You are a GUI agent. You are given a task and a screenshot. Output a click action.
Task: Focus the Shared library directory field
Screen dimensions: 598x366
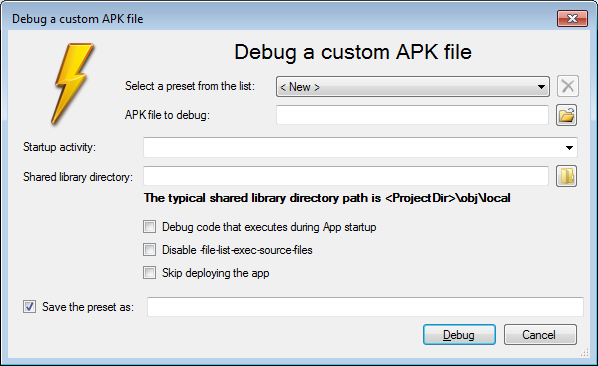coord(346,176)
